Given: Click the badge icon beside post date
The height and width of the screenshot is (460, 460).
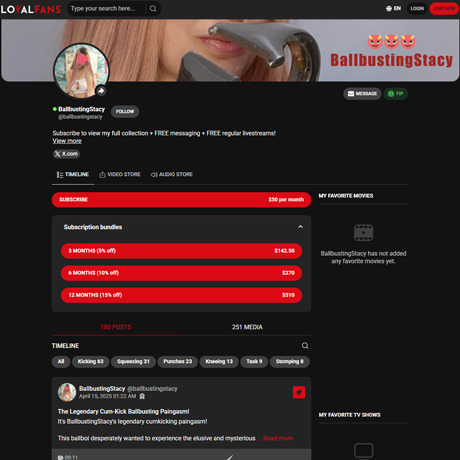Looking at the screenshot, I should coord(142,396).
